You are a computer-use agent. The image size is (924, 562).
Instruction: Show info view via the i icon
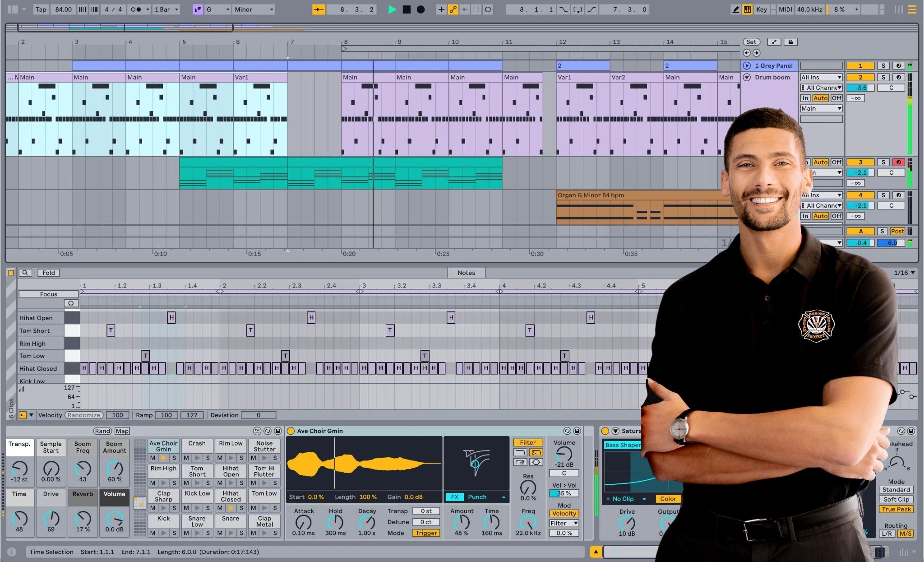click(12, 552)
